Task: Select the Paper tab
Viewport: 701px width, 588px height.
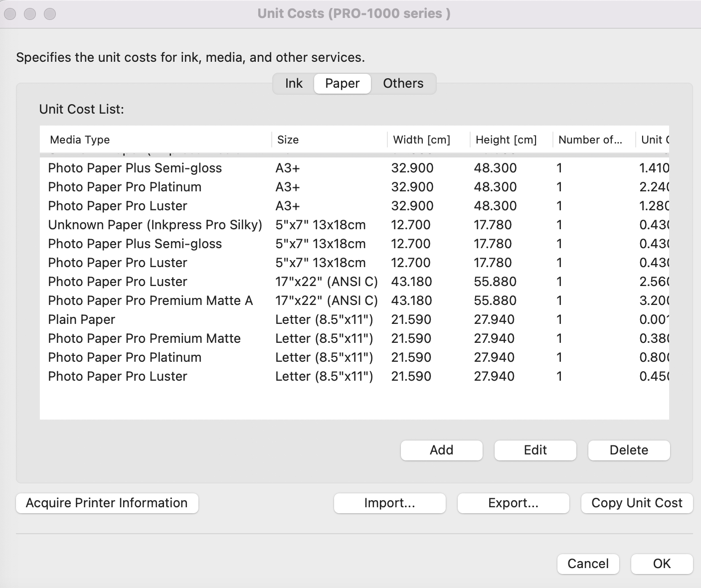Action: pos(342,83)
